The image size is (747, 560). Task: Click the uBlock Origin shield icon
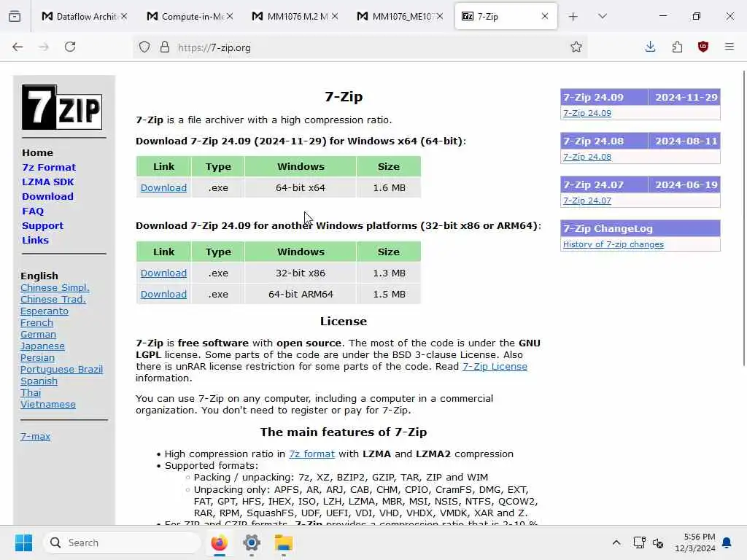click(x=703, y=47)
